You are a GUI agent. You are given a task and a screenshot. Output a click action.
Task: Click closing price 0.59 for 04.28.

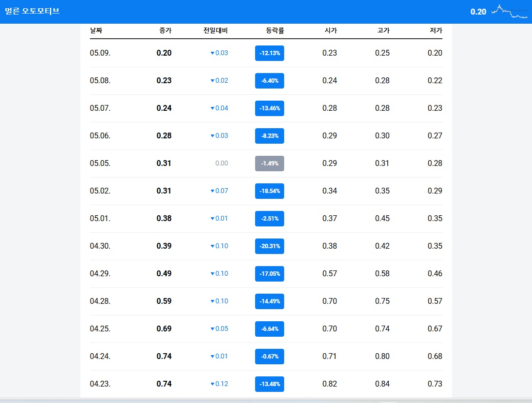tap(164, 301)
